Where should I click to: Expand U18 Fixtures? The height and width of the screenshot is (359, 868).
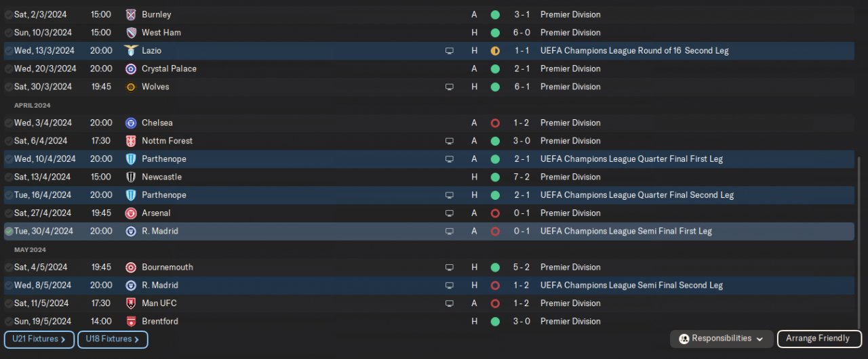113,339
